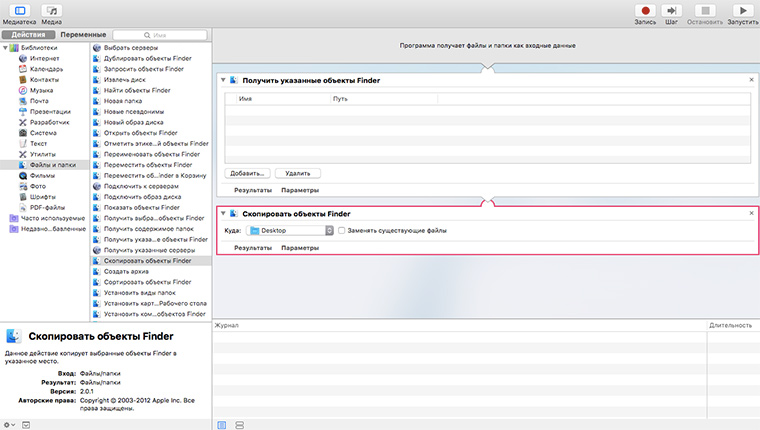
Task: Collapse the Библиотеки tree triangle
Action: (x=5, y=48)
